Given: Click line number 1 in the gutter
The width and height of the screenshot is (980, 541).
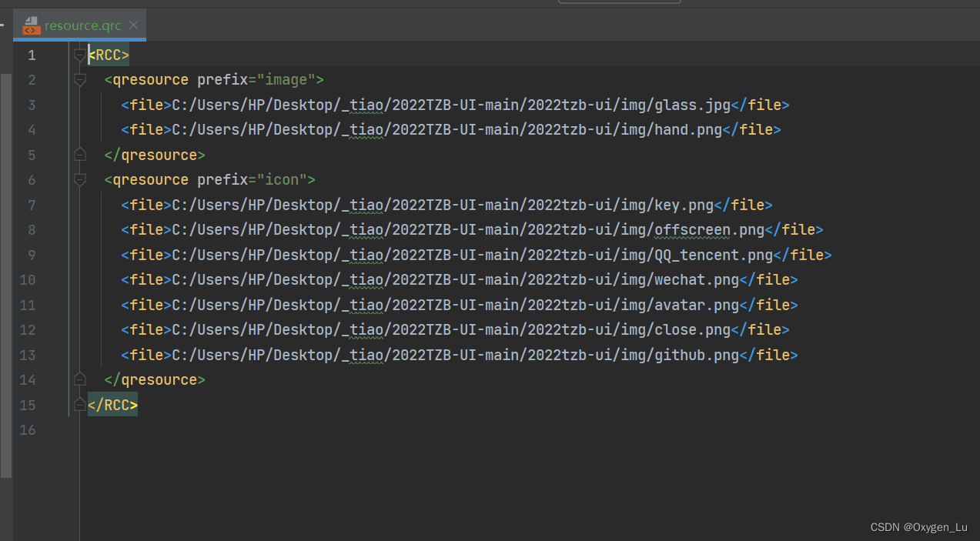Looking at the screenshot, I should point(32,55).
